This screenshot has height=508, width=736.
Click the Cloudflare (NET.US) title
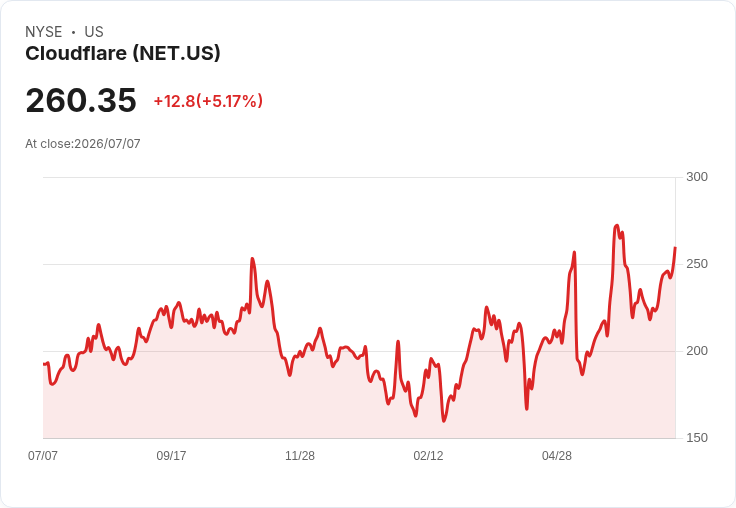point(123,54)
